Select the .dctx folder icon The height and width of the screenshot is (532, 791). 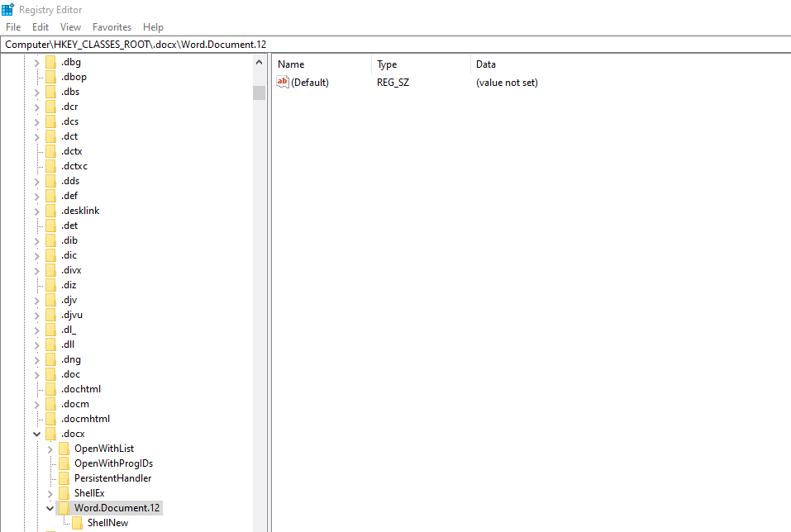pyautogui.click(x=50, y=151)
